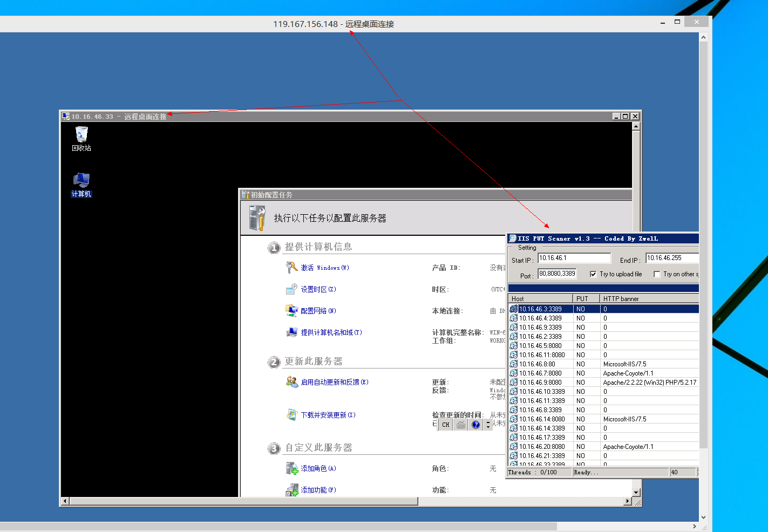Check the Try on other checkbox
The width and height of the screenshot is (768, 532).
coord(657,274)
